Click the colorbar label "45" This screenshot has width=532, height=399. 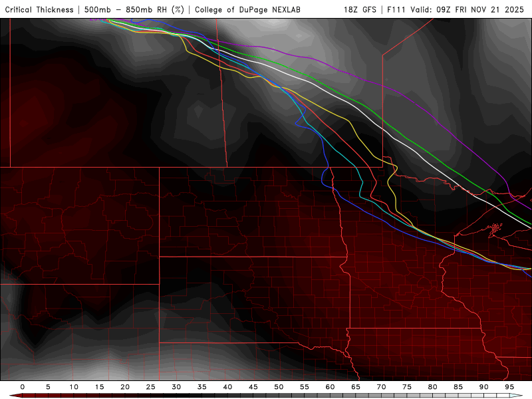[253, 387]
